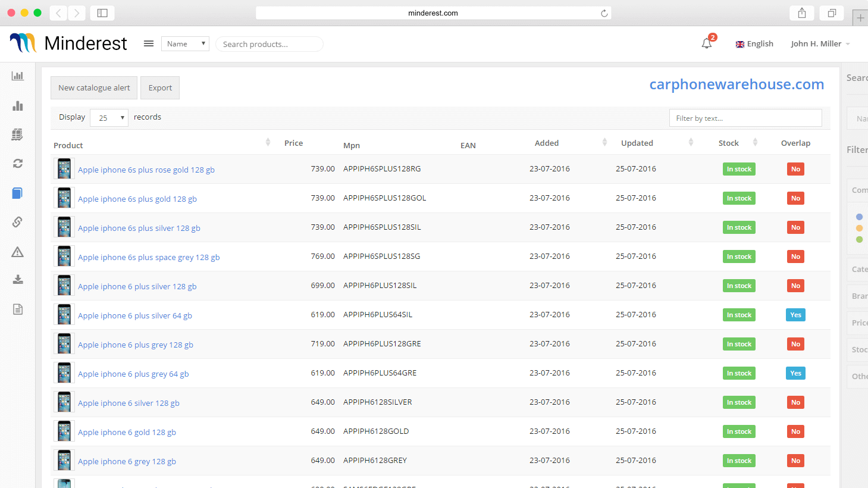Click the Minderest logo

(68, 43)
